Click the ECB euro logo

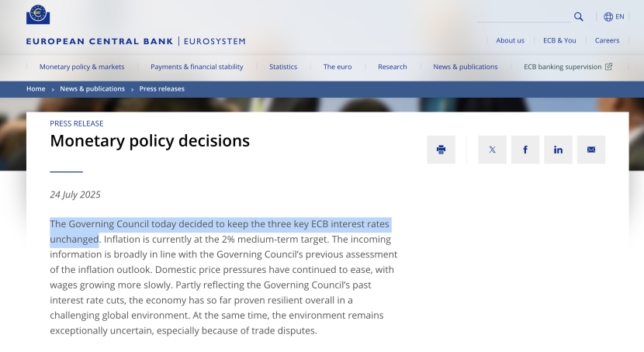pos(38,15)
